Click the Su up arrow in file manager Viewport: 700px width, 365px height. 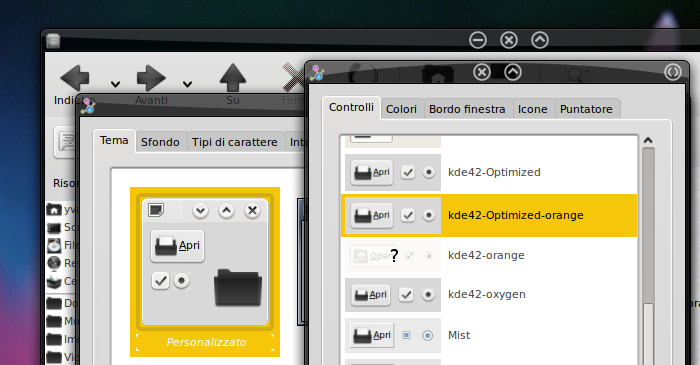233,78
